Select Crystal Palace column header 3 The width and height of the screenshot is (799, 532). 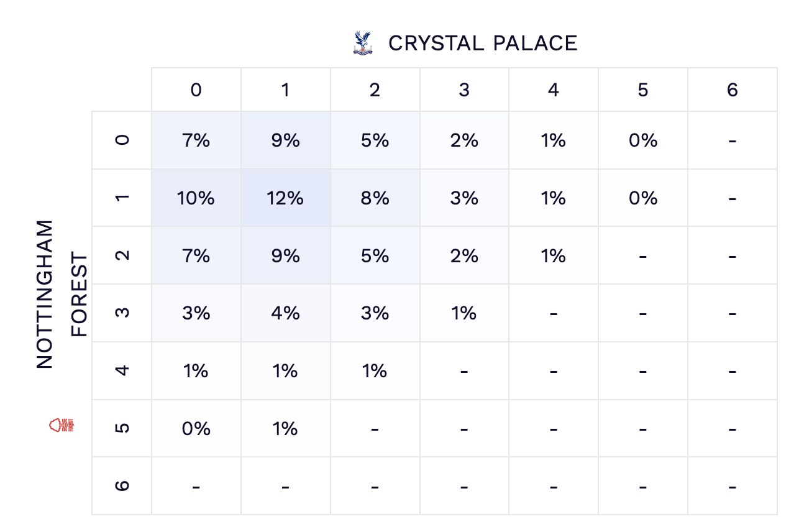click(x=464, y=90)
